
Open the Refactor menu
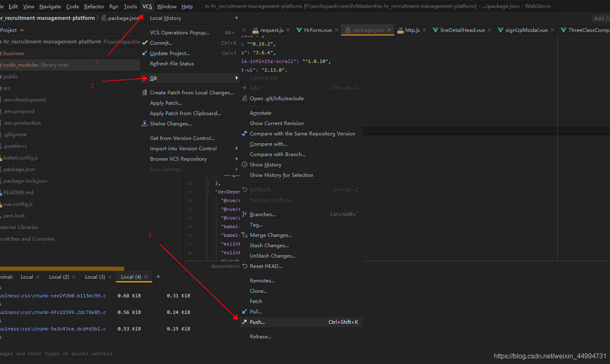tap(94, 6)
